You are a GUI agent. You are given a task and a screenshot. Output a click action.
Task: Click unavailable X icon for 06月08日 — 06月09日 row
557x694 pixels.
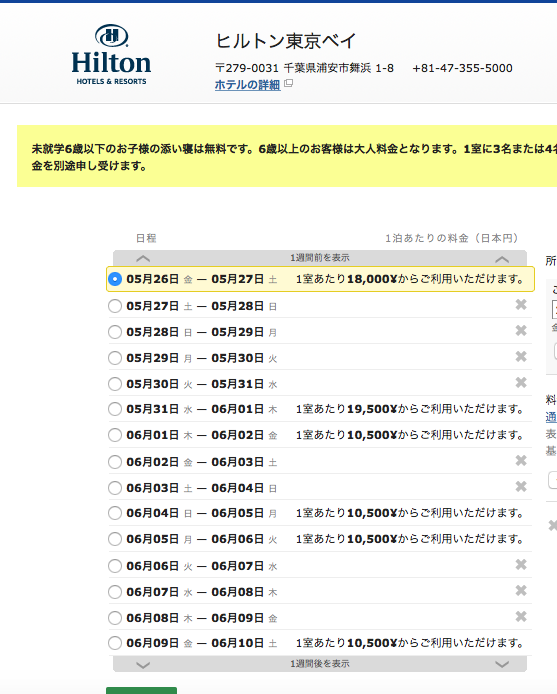click(x=521, y=616)
